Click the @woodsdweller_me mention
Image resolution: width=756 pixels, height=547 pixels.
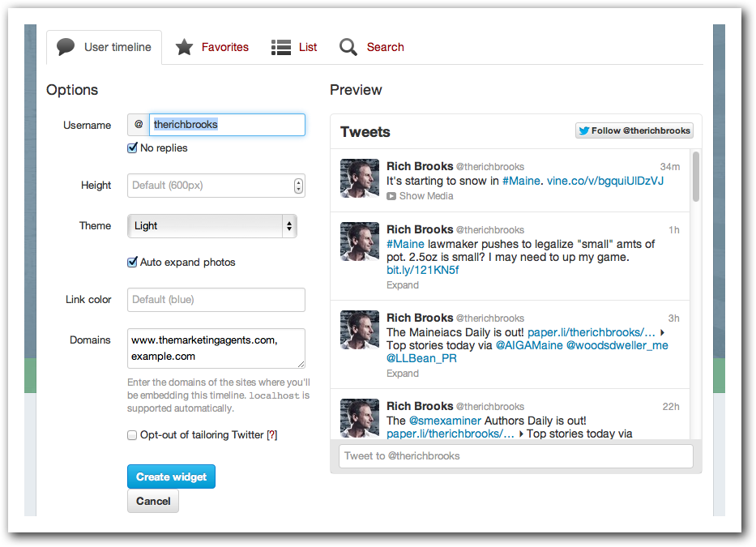click(x=617, y=345)
